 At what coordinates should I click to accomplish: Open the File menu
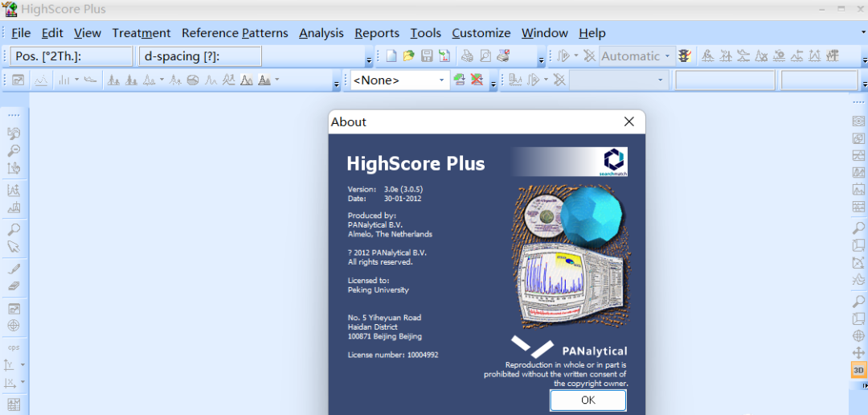tap(21, 33)
